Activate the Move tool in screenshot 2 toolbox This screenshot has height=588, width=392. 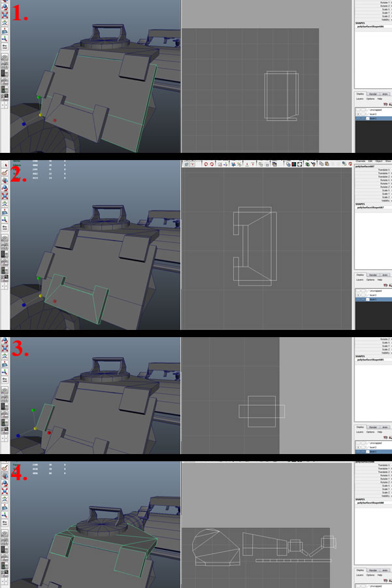pyautogui.click(x=6, y=179)
